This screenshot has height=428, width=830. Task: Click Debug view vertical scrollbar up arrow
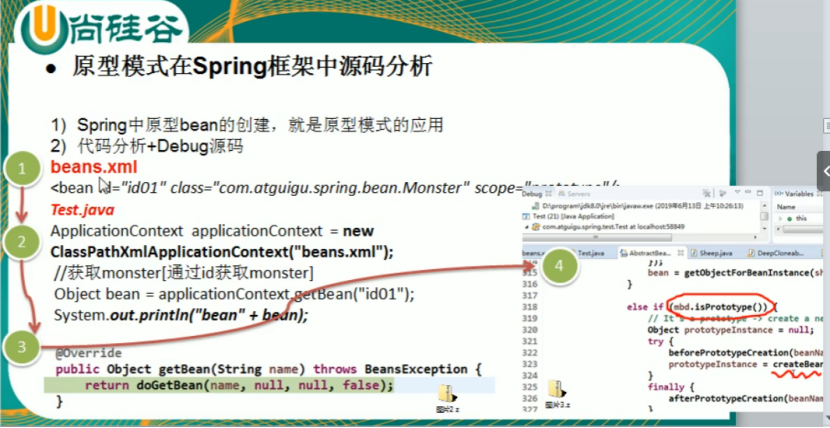click(x=764, y=205)
